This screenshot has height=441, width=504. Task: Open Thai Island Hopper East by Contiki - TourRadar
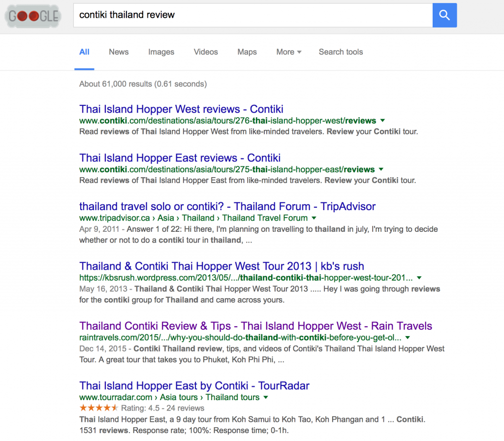(194, 386)
